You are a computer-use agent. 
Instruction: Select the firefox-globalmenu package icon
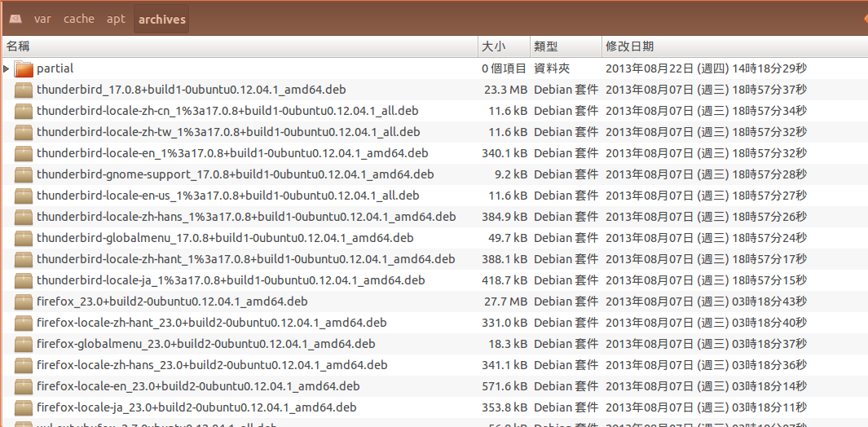(x=24, y=345)
